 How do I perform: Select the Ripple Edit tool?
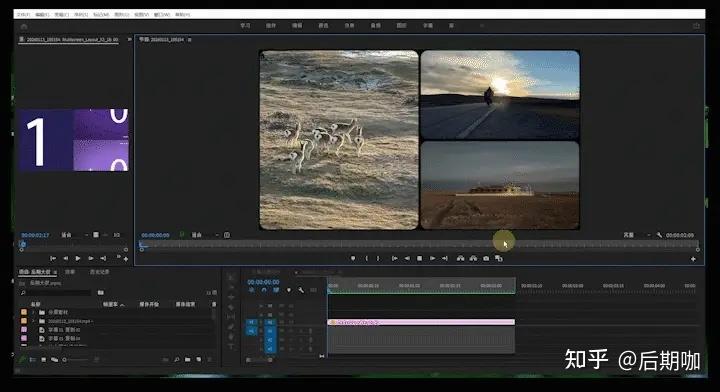(x=231, y=297)
